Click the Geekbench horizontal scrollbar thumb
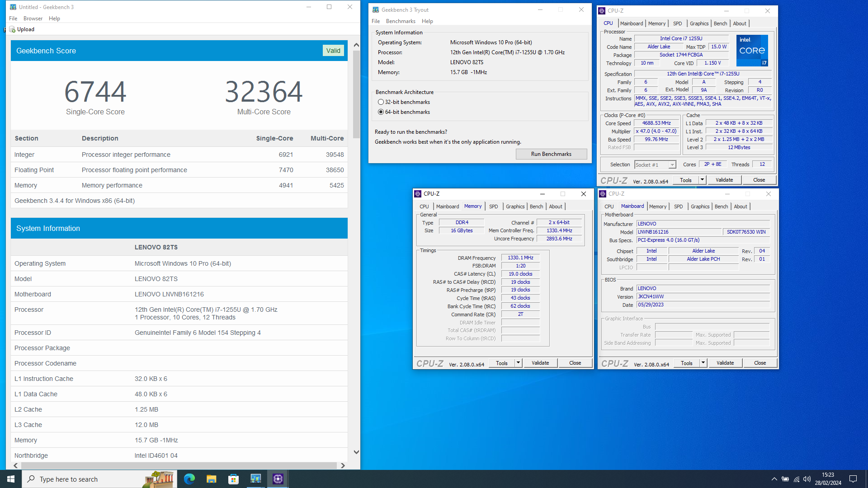The width and height of the screenshot is (868, 488). pyautogui.click(x=179, y=465)
